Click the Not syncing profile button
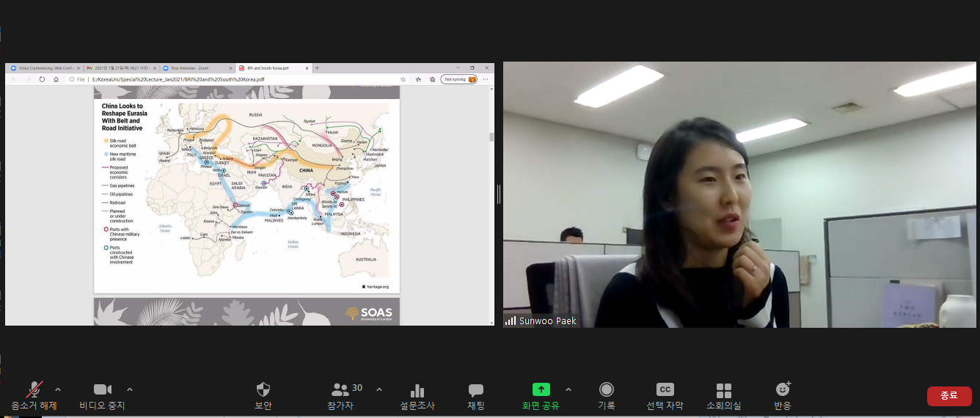The image size is (980, 418). coord(458,79)
